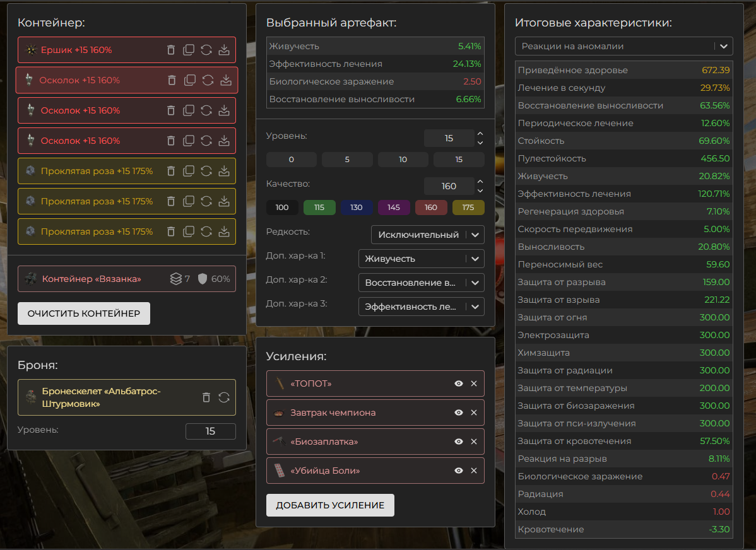This screenshot has height=550, width=756.
Task: Remove the «ТОПОТ» boost
Action: (474, 383)
